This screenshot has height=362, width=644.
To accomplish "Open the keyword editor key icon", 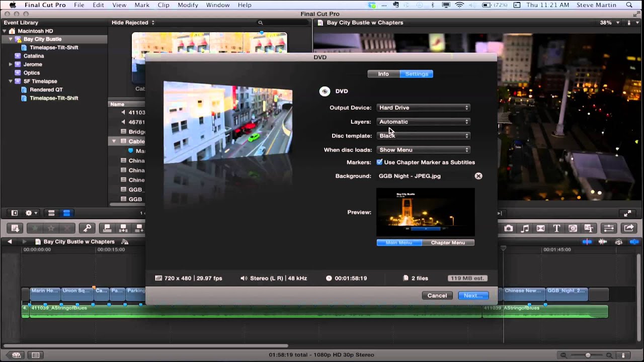I will point(87,228).
